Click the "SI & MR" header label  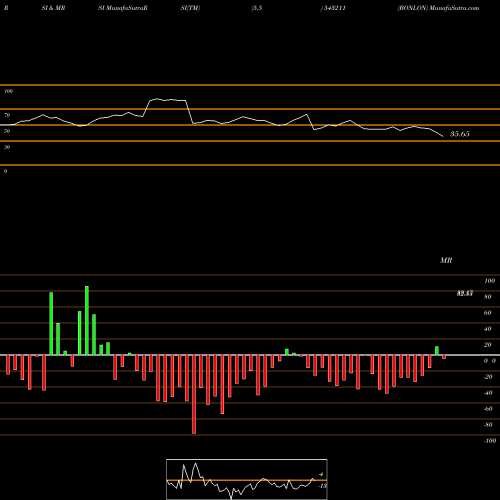tap(53, 8)
